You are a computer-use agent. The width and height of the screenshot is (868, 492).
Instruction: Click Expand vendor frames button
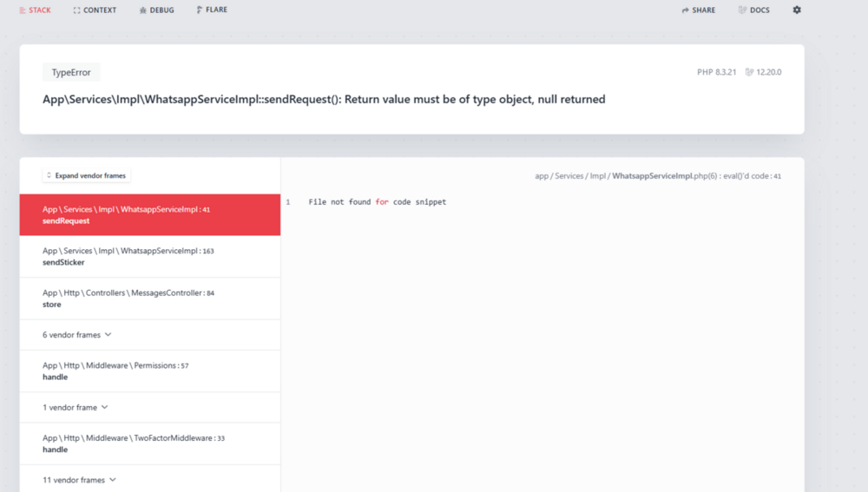point(86,175)
